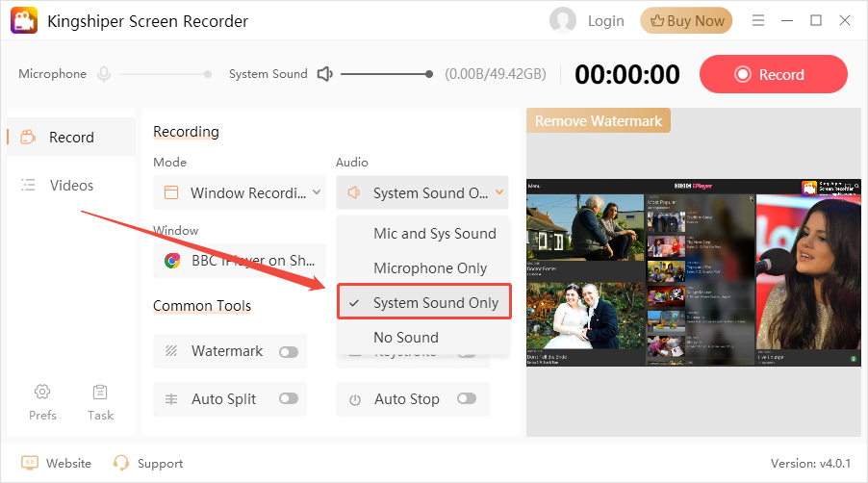Click the user avatar icon
The image size is (868, 483).
point(562,20)
